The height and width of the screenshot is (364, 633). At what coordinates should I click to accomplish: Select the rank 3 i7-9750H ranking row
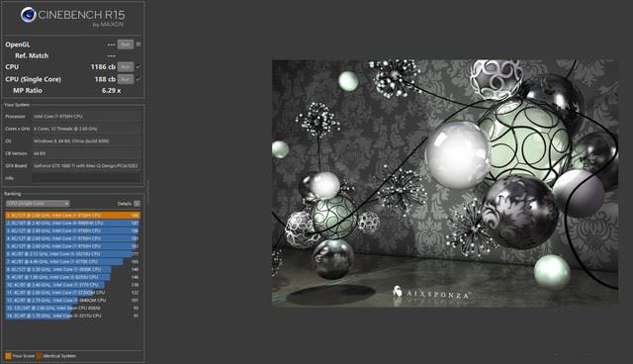[x=72, y=230]
